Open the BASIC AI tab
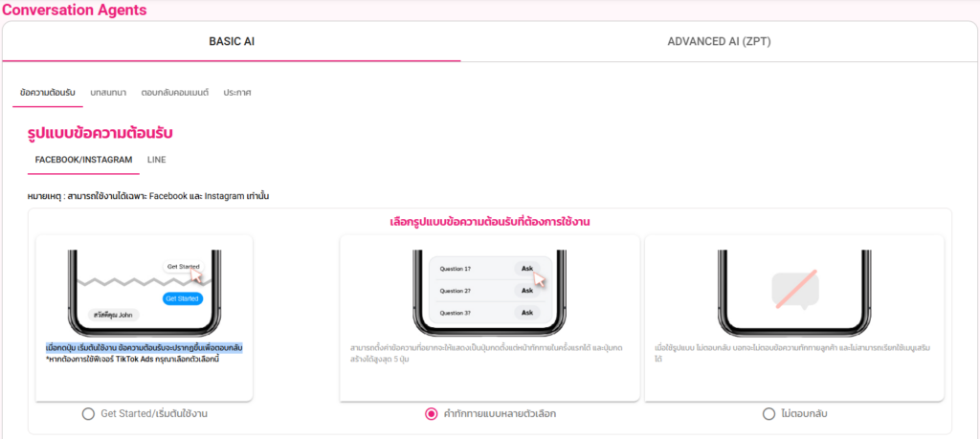 pos(232,42)
